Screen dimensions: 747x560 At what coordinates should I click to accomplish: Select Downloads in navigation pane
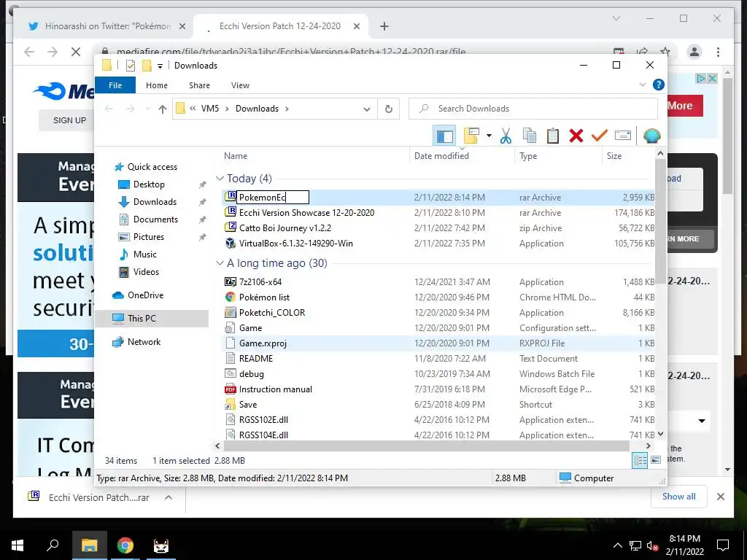pos(155,202)
